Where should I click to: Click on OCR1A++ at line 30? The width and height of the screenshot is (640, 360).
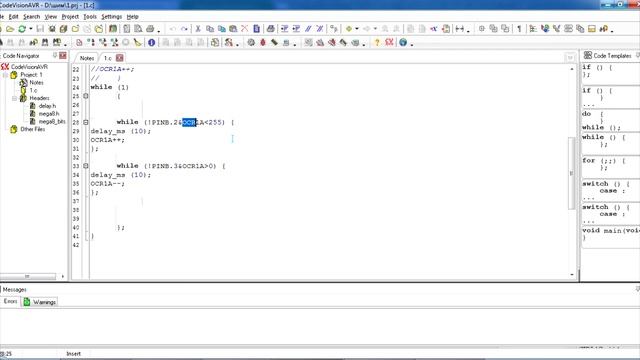coord(108,140)
